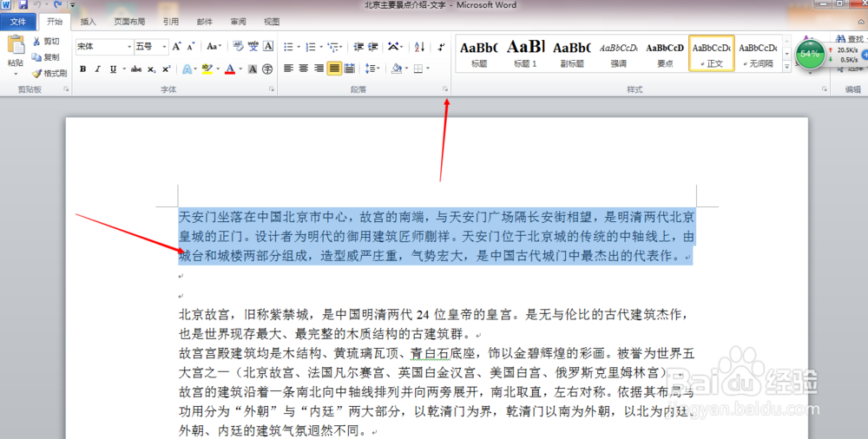Click the Save icon in quick access toolbar
Screen dimensions: 868x439
click(23, 4)
